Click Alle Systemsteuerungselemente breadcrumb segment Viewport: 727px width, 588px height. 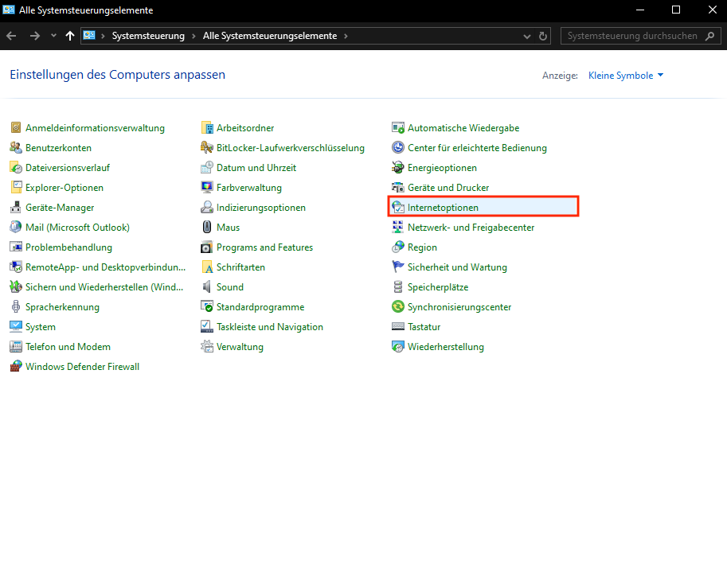pyautogui.click(x=270, y=37)
